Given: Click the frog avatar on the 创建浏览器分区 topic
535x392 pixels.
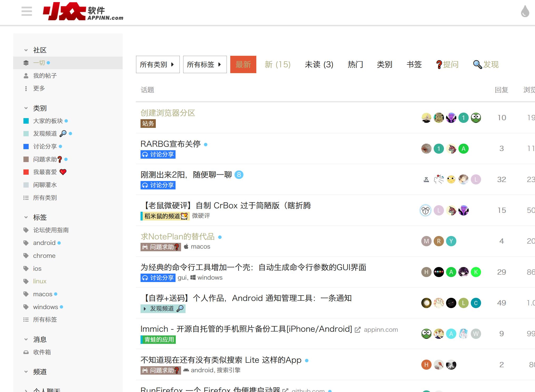Looking at the screenshot, I should click(x=476, y=118).
